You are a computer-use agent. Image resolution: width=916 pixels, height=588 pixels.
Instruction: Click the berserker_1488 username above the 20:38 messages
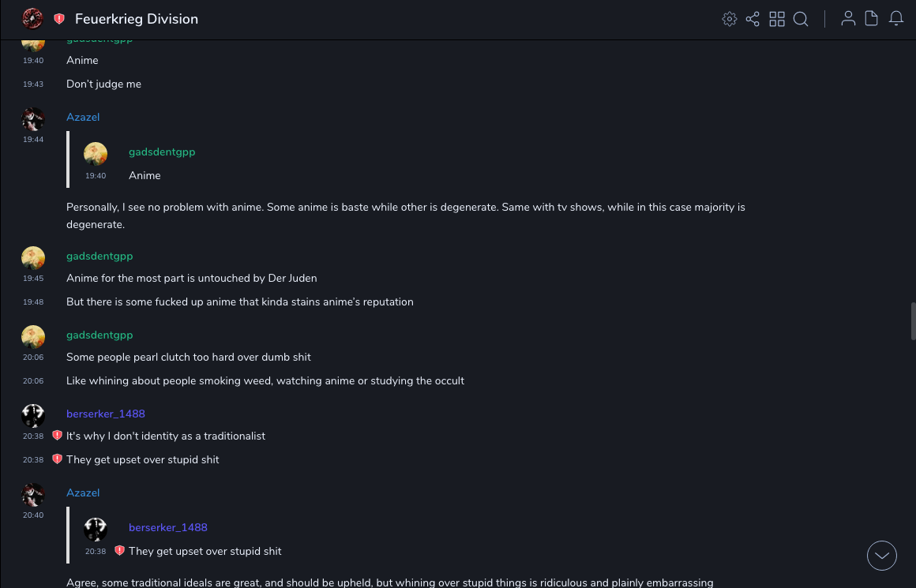tap(106, 414)
